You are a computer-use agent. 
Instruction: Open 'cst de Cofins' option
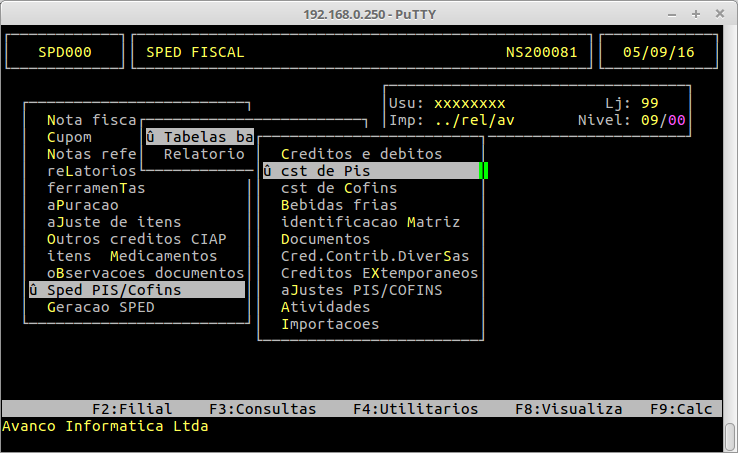tap(339, 188)
